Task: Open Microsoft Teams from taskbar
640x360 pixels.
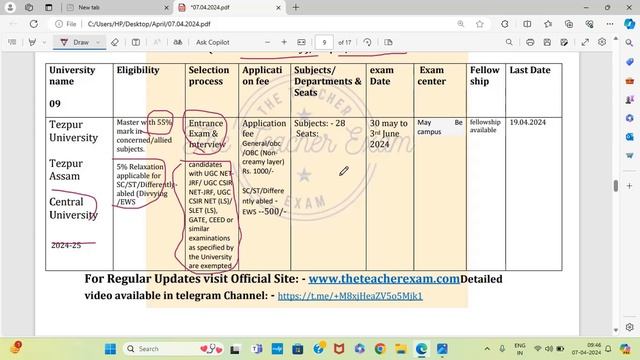Action: click(x=257, y=349)
